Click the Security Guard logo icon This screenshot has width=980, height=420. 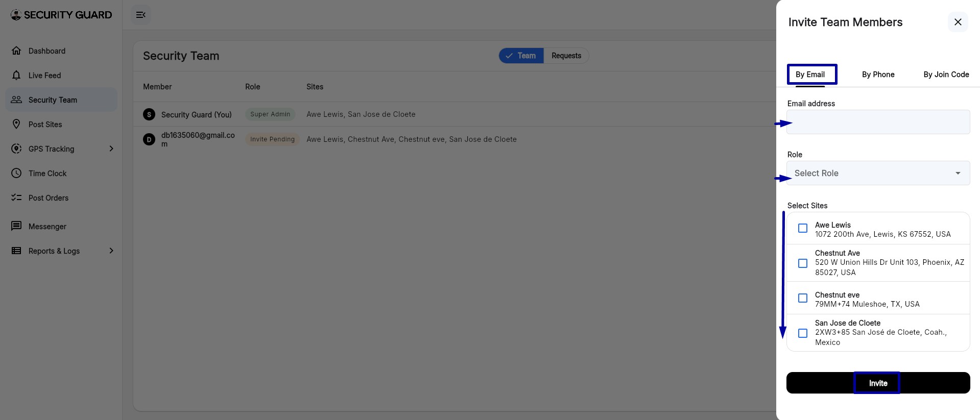(x=16, y=15)
